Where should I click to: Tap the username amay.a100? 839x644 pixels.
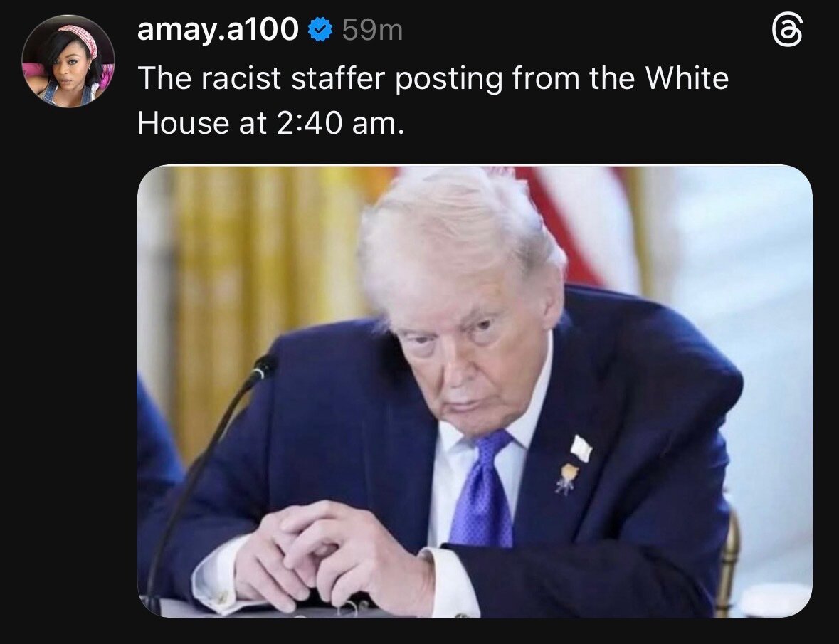[218, 29]
